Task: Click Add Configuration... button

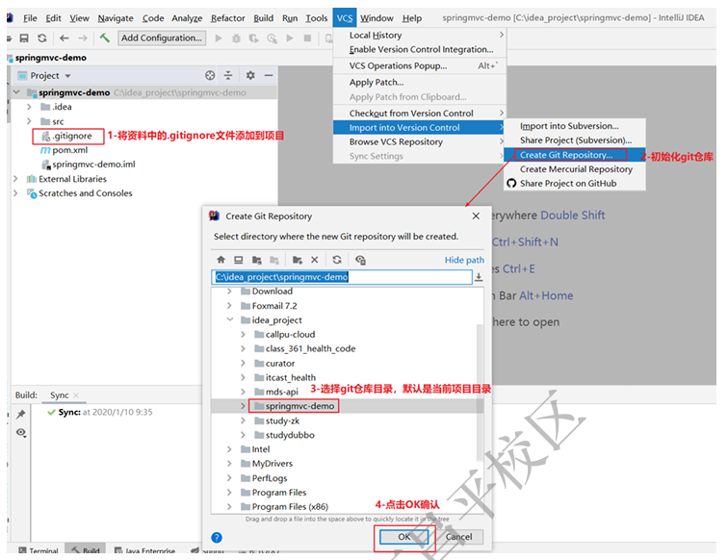Action: (x=162, y=38)
